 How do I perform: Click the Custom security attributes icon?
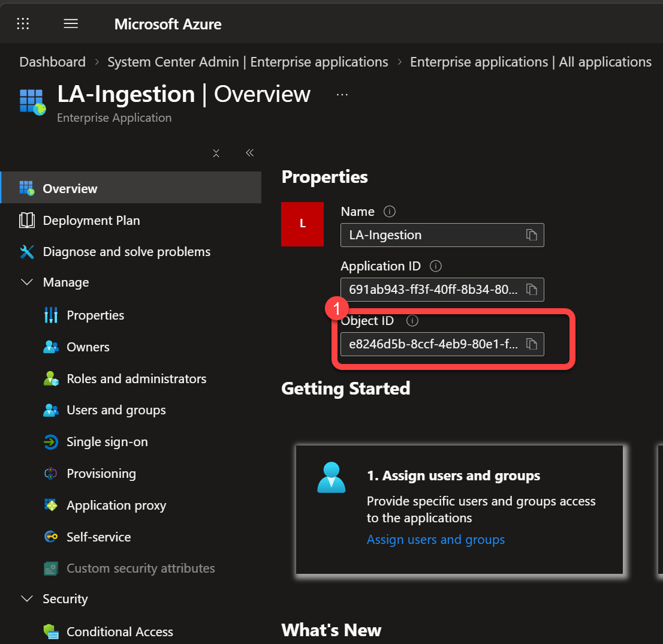(x=51, y=568)
